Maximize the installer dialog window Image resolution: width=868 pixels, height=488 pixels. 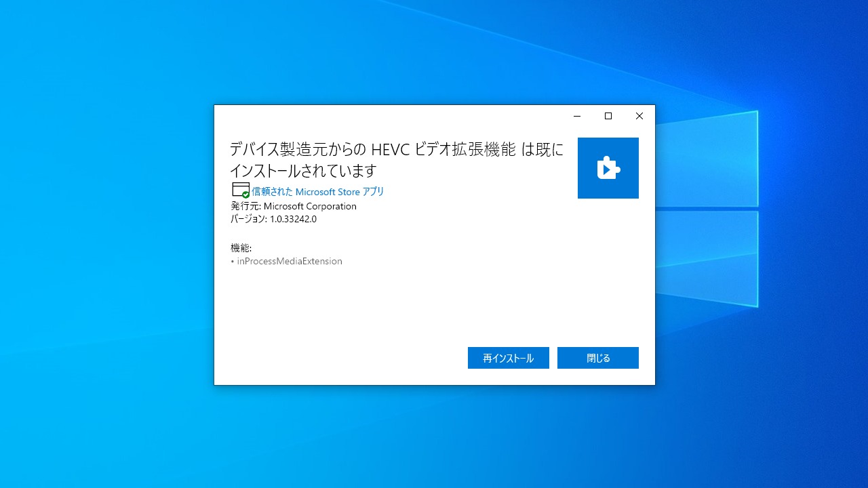pos(608,116)
